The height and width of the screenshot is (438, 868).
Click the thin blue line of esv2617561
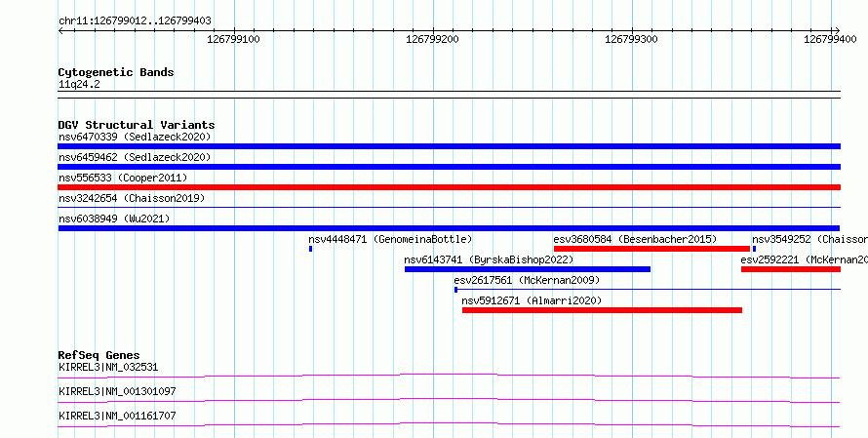click(x=648, y=290)
